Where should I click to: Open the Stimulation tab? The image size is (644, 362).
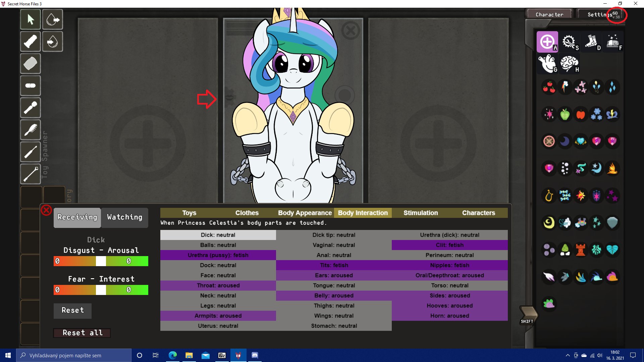pos(421,213)
